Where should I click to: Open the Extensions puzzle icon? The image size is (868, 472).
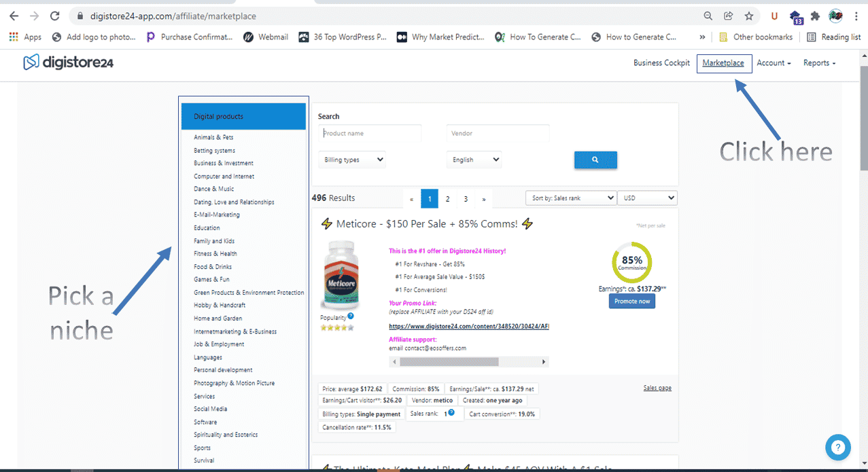[x=815, y=16]
